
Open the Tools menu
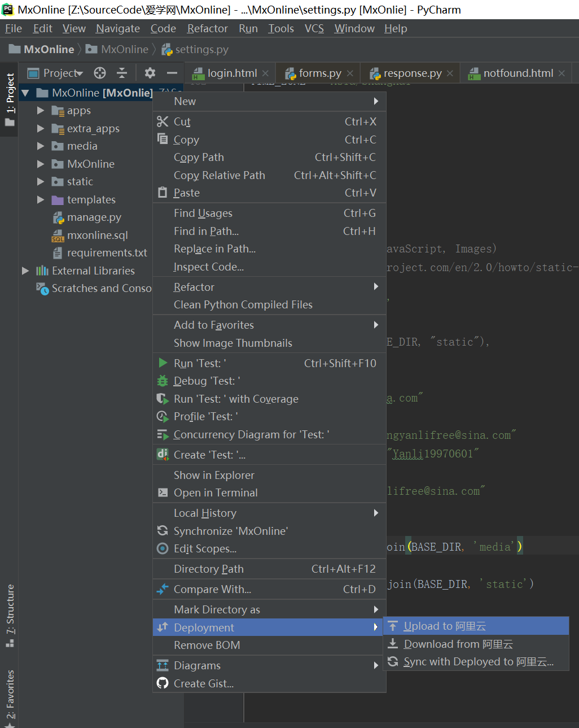pyautogui.click(x=281, y=28)
